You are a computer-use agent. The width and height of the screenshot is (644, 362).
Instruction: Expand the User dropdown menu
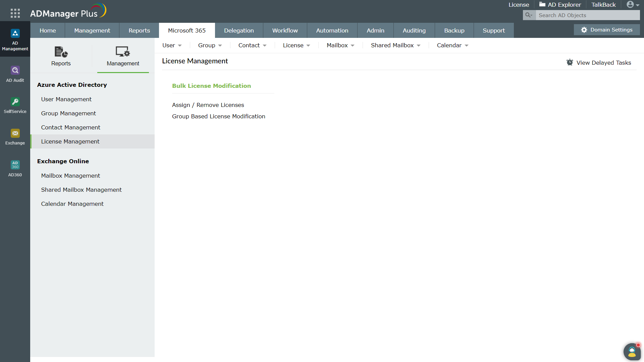[x=172, y=46]
